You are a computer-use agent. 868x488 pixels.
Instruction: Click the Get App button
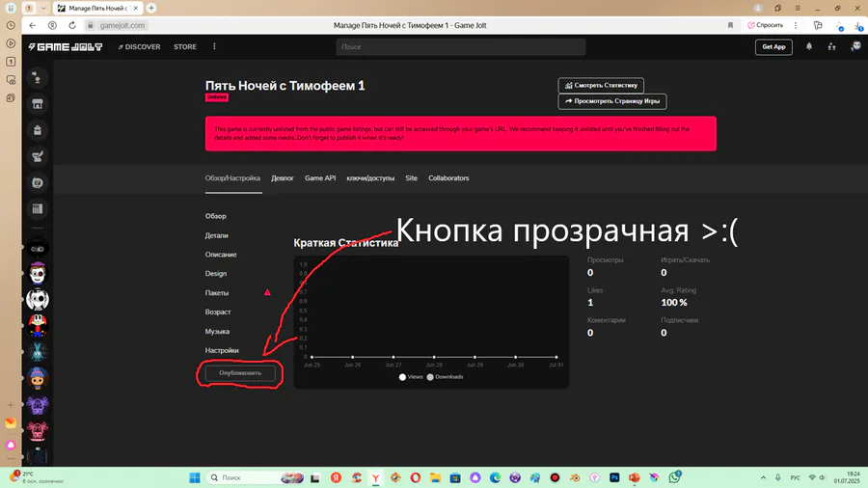773,47
